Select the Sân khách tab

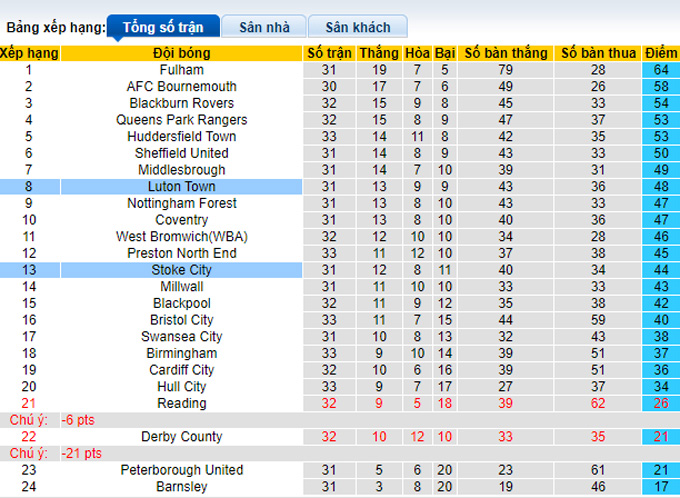357,28
